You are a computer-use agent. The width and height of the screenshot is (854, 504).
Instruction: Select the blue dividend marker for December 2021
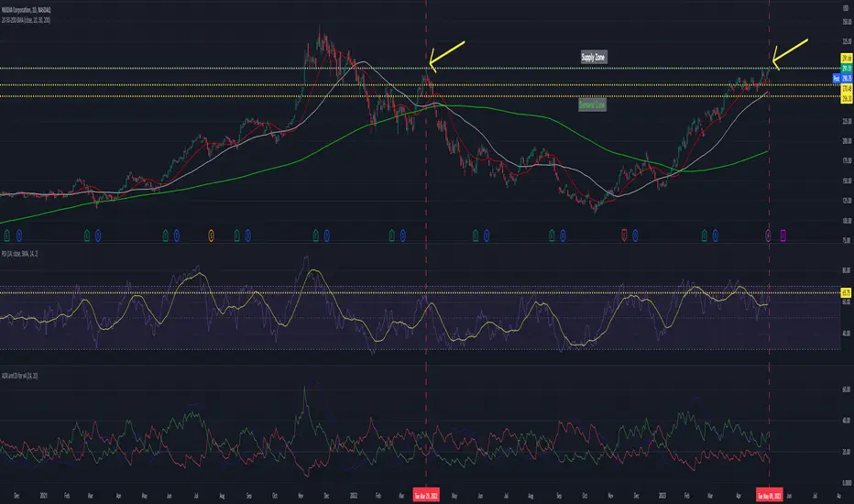[327, 236]
